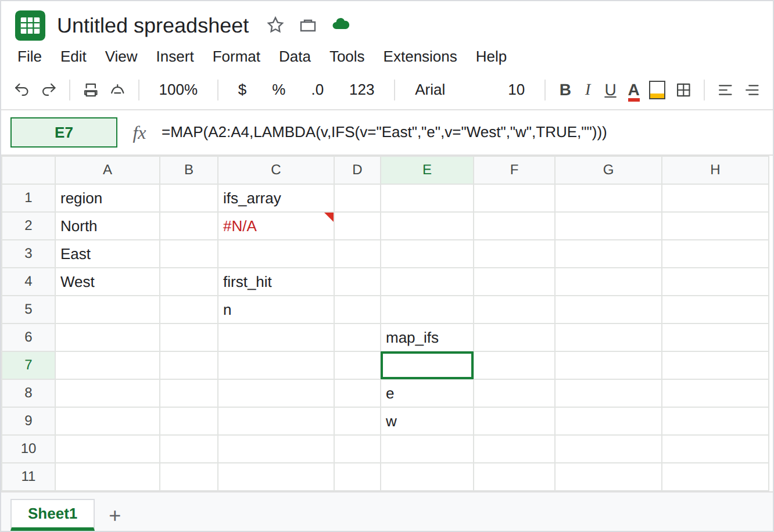
Task: Open the Extensions menu
Action: (x=420, y=57)
